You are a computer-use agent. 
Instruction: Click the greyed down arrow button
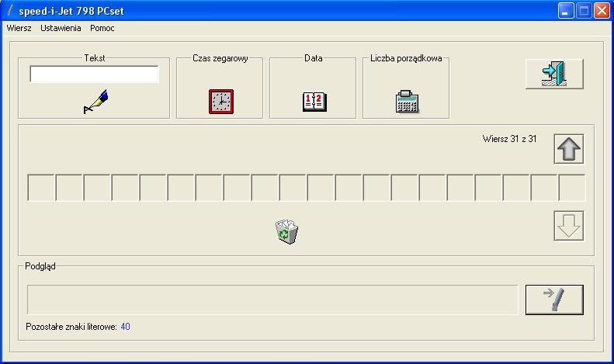click(x=568, y=226)
